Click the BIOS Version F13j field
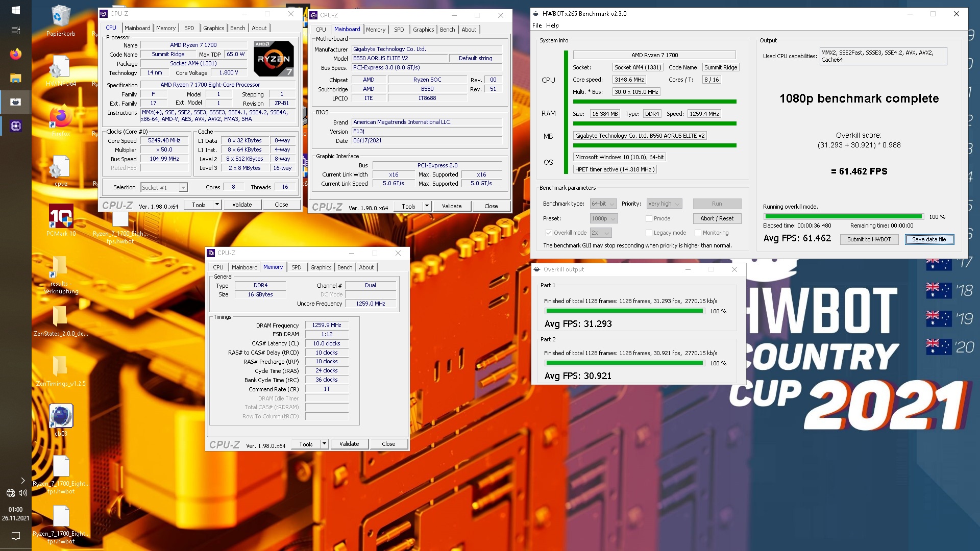 427,131
